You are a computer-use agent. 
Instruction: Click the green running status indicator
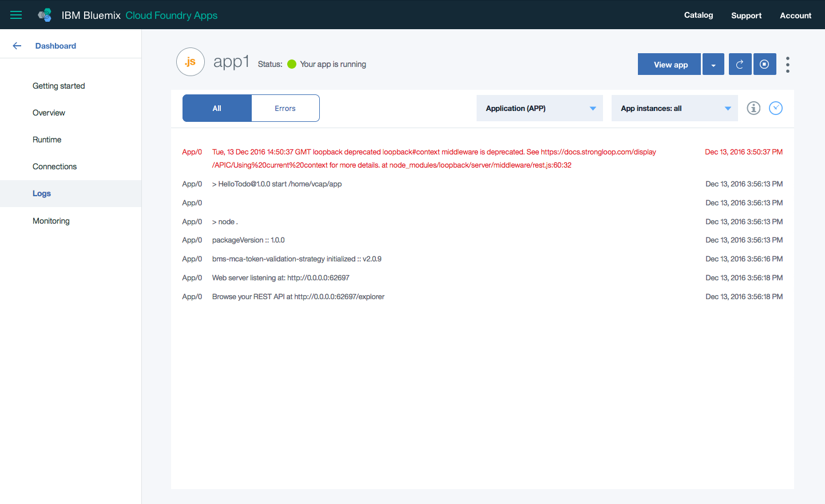pos(292,64)
